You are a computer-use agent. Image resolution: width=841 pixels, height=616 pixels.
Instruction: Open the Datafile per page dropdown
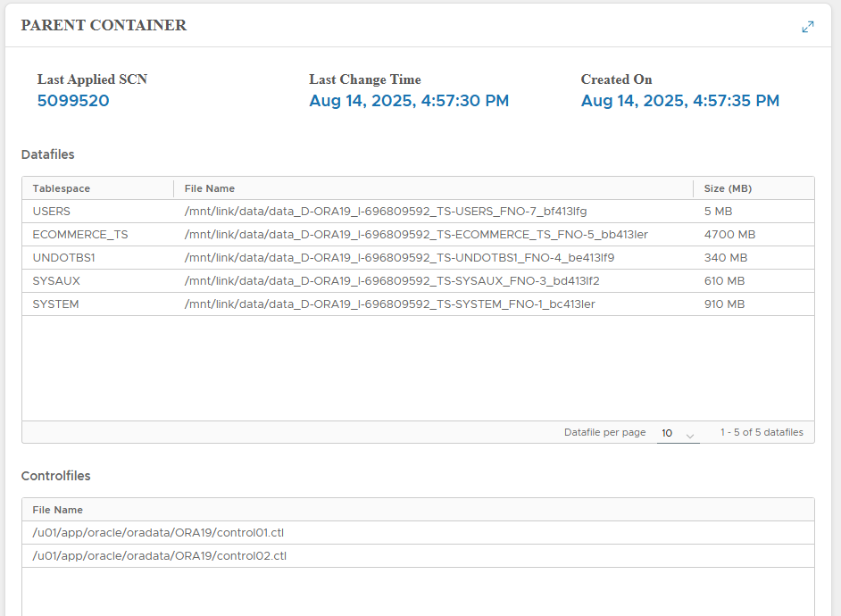click(x=678, y=433)
